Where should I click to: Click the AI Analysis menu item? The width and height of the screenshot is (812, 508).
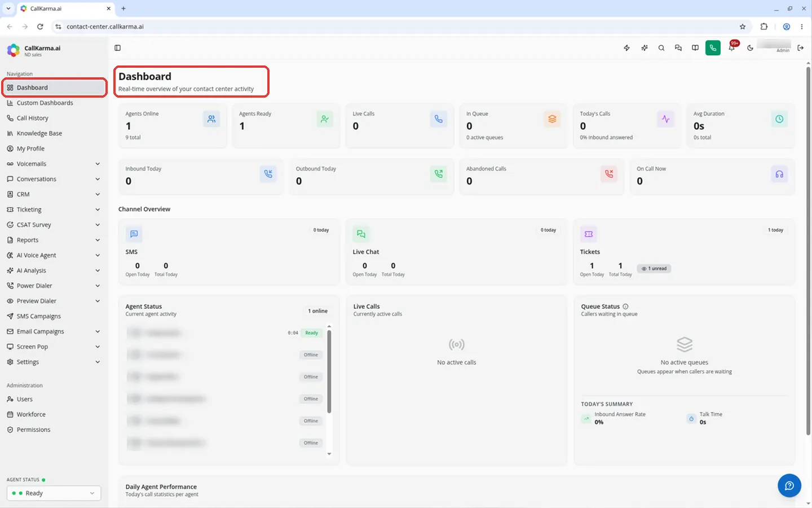(54, 270)
